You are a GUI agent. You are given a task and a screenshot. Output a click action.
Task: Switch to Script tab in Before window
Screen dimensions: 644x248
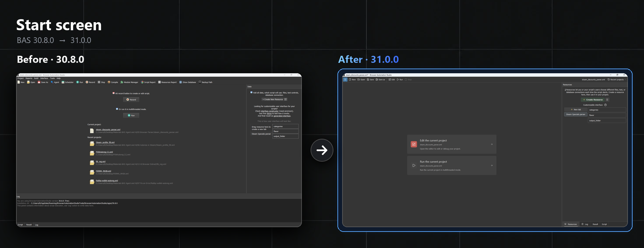[20, 225]
